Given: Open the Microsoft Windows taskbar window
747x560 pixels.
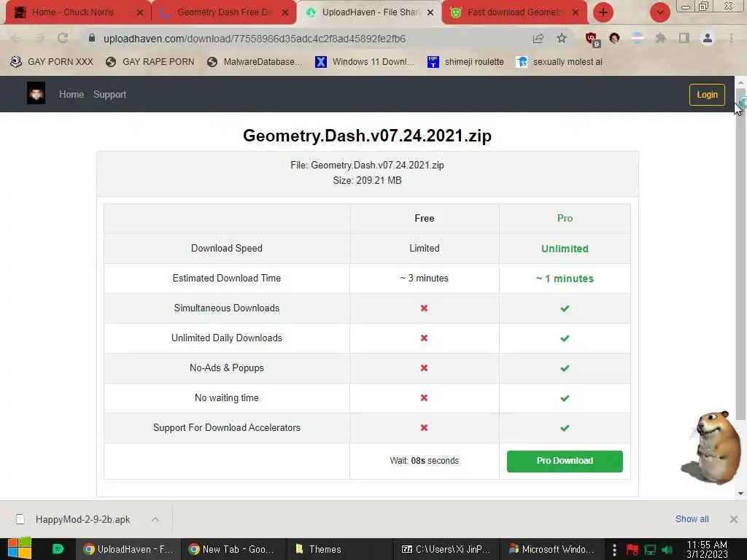Looking at the screenshot, I should tap(551, 549).
